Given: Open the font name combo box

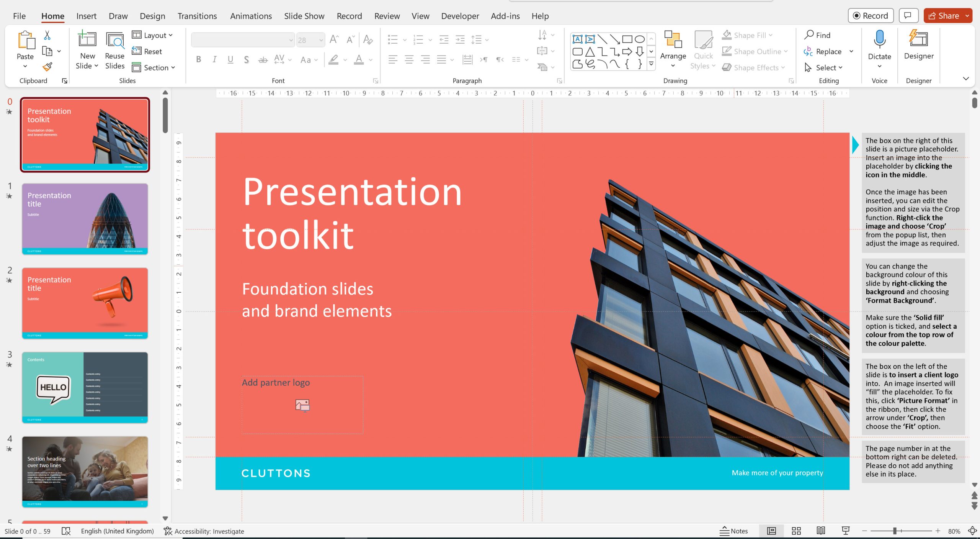Looking at the screenshot, I should [x=243, y=40].
